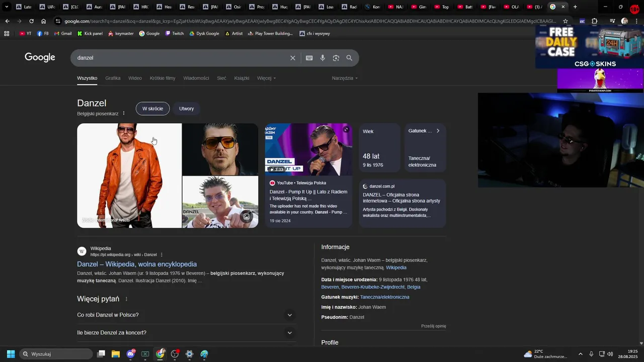
Task: Open the YT bookmark
Action: (25, 33)
